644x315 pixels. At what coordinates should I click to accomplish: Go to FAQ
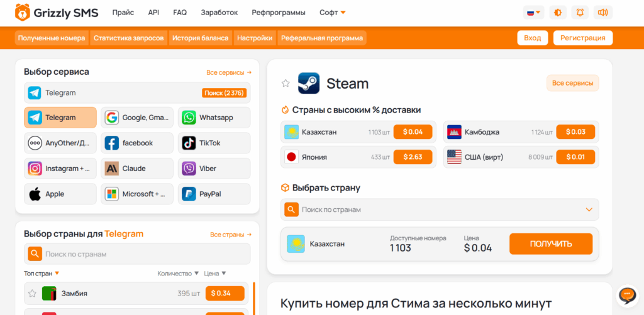pyautogui.click(x=180, y=13)
